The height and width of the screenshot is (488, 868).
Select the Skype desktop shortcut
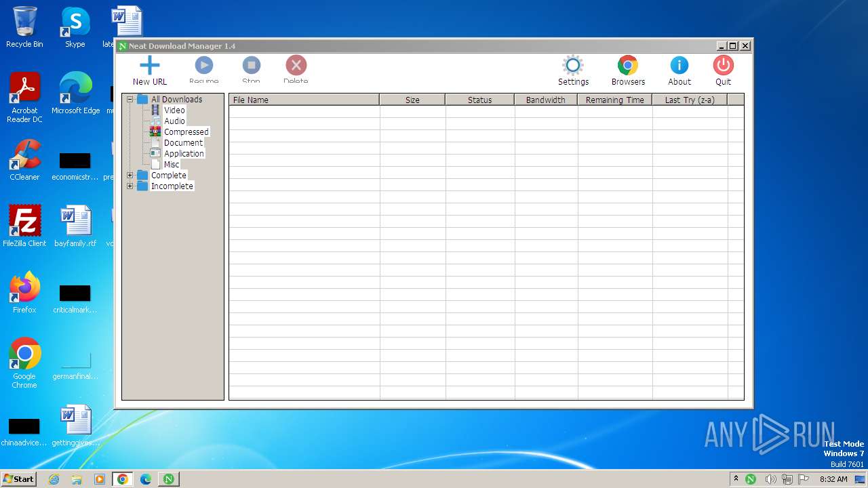click(75, 27)
